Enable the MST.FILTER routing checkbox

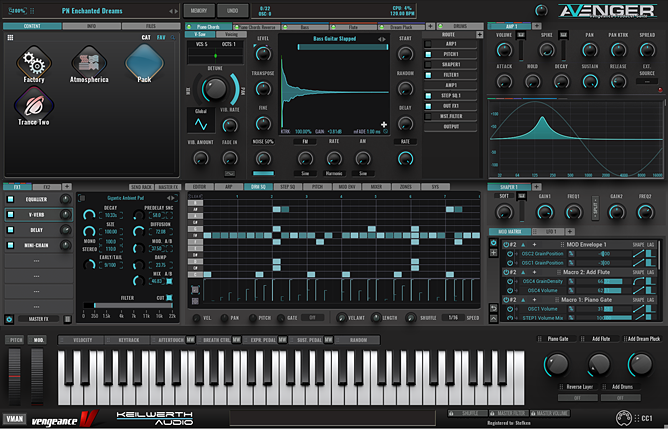click(428, 116)
